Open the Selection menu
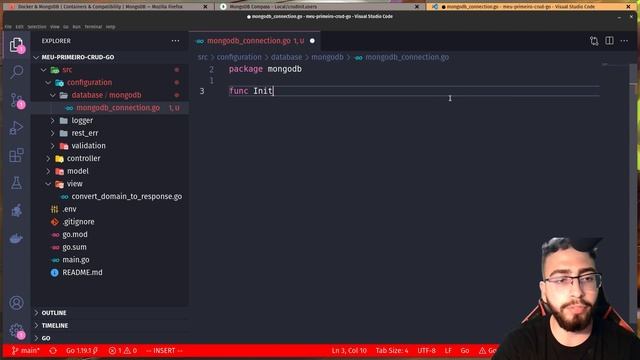 click(37, 27)
